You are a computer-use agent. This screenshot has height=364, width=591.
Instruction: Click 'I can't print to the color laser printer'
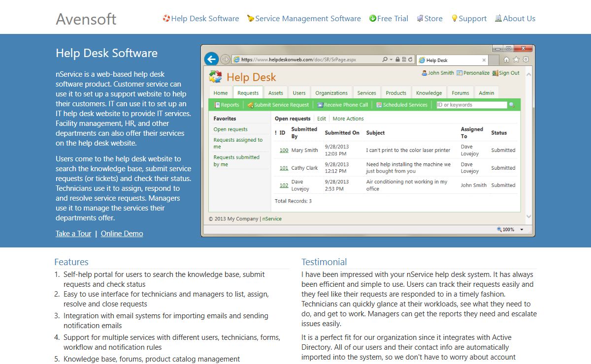408,150
